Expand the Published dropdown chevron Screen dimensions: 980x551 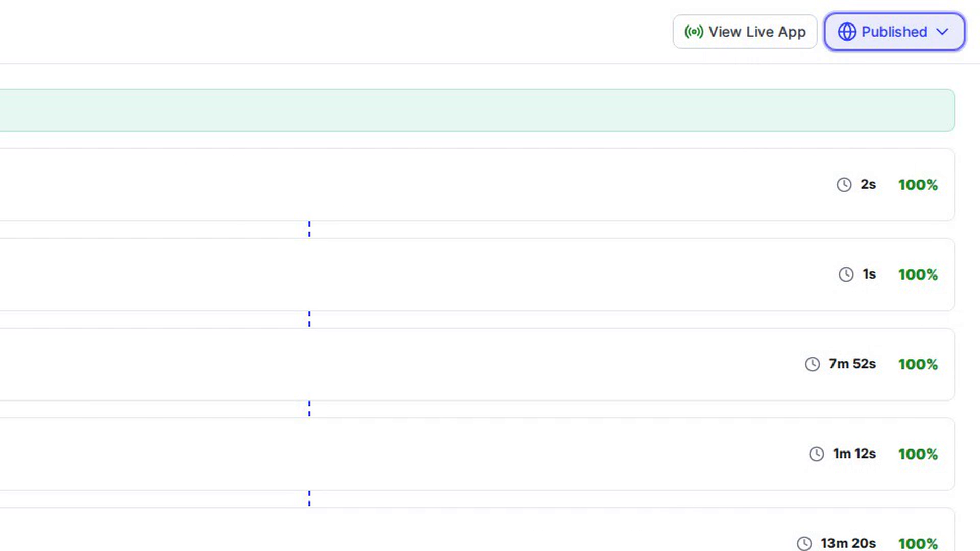pos(942,32)
